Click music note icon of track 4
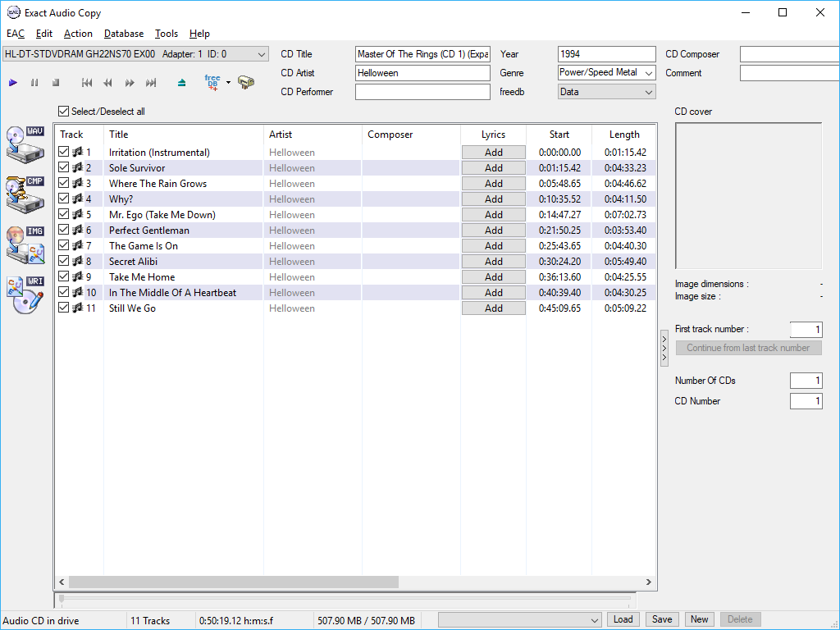 pos(78,199)
